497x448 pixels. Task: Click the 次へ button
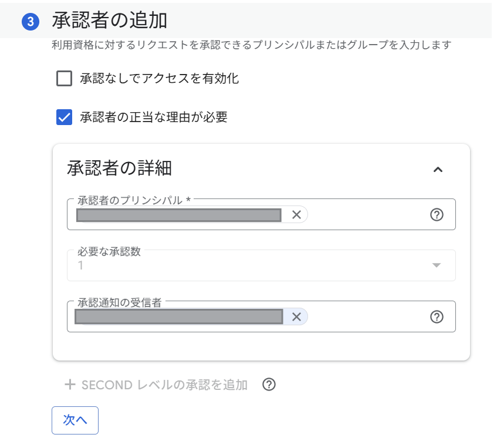click(75, 420)
